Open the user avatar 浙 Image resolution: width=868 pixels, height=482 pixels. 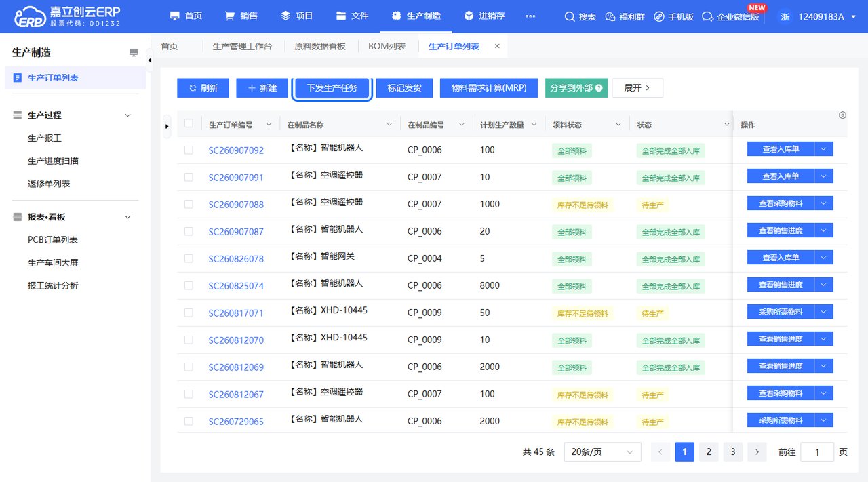tap(785, 16)
